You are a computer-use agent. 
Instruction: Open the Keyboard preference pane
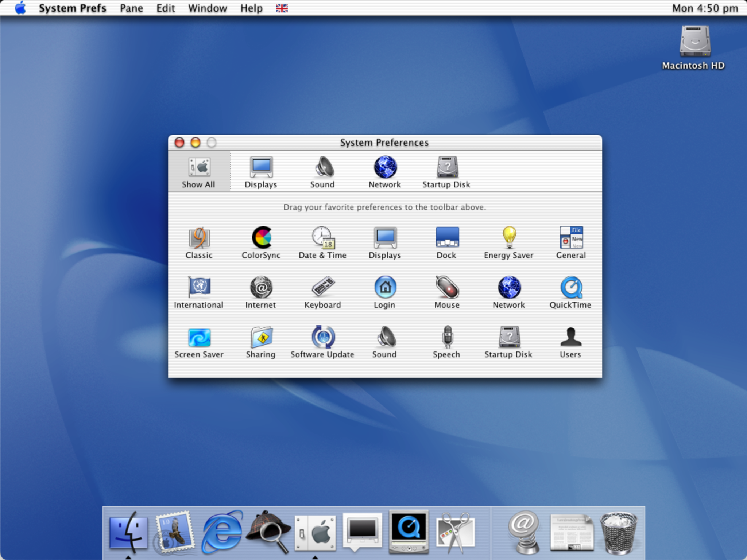(x=323, y=292)
